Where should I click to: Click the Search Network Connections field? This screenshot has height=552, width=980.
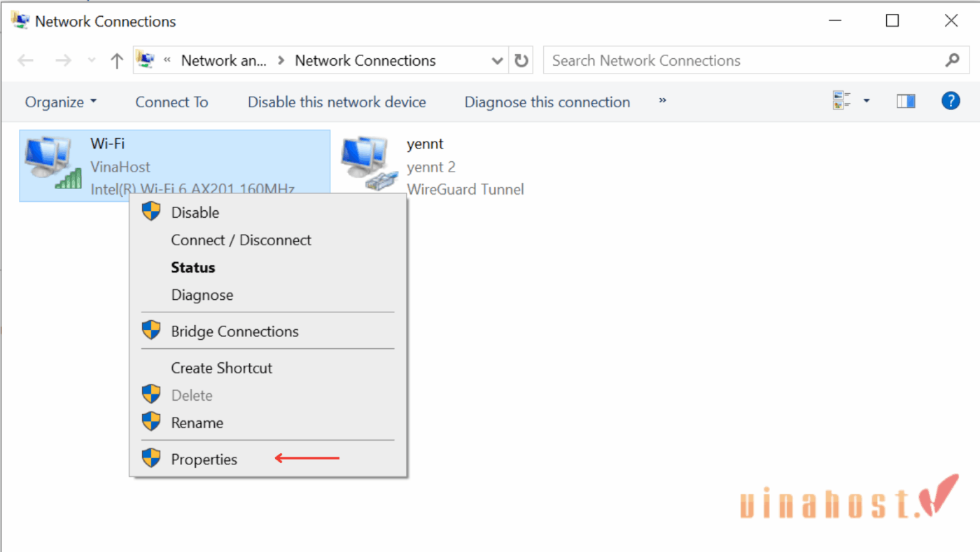pyautogui.click(x=742, y=61)
